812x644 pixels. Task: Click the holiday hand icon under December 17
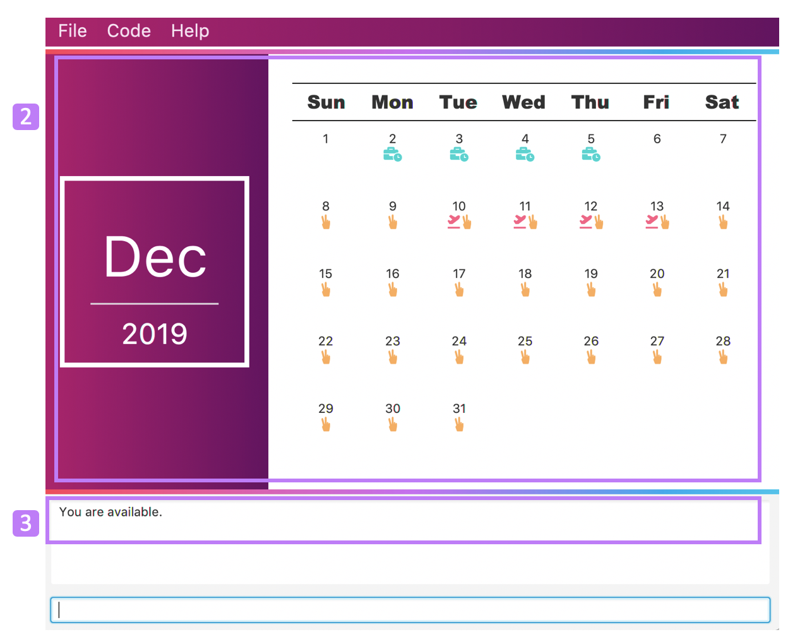(x=459, y=289)
